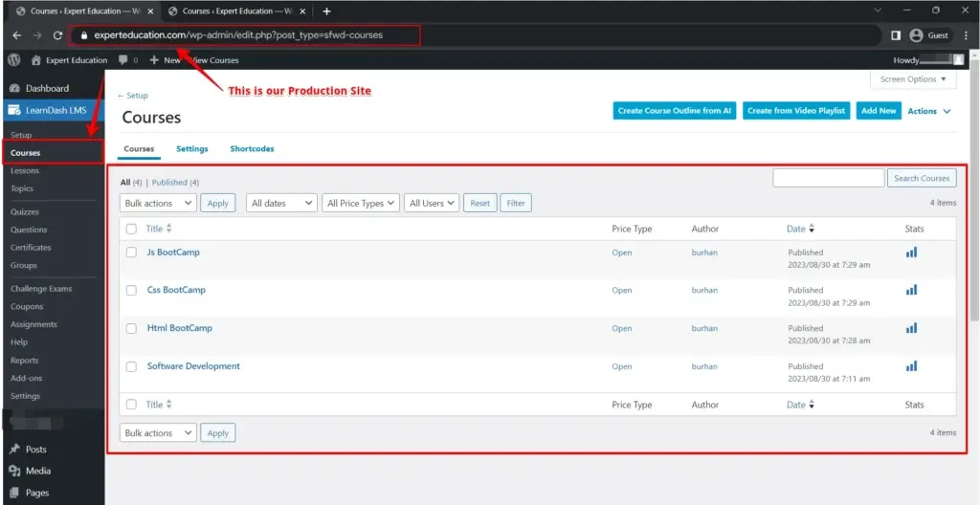
Task: Open the comments bubble icon in the admin bar
Action: point(123,60)
